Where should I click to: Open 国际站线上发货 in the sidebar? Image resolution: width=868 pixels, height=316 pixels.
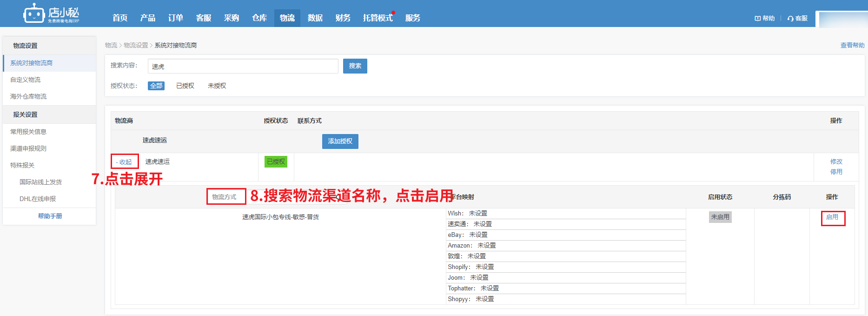pos(40,182)
